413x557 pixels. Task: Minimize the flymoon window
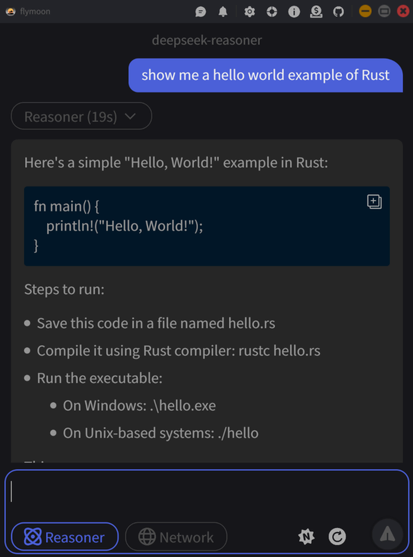click(x=365, y=11)
